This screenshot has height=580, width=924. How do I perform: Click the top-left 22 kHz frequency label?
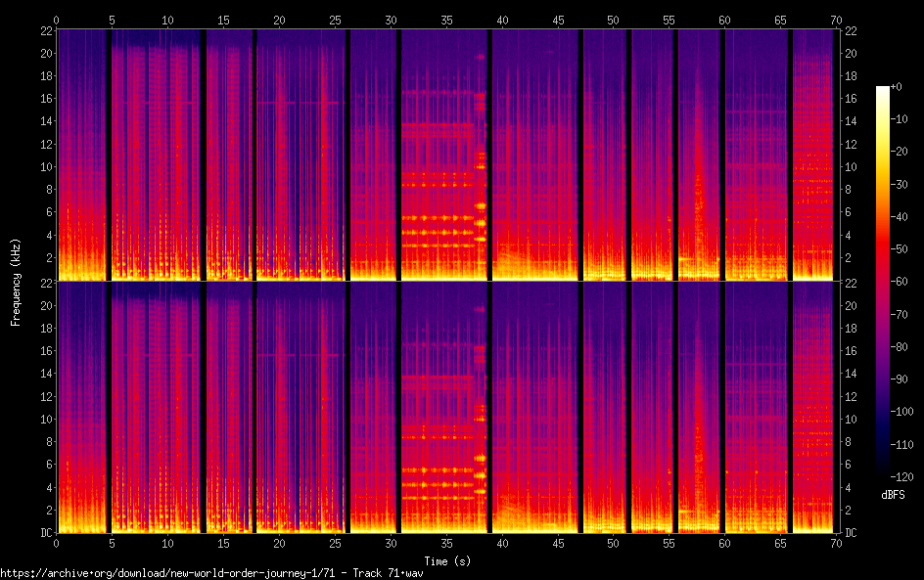[x=45, y=31]
